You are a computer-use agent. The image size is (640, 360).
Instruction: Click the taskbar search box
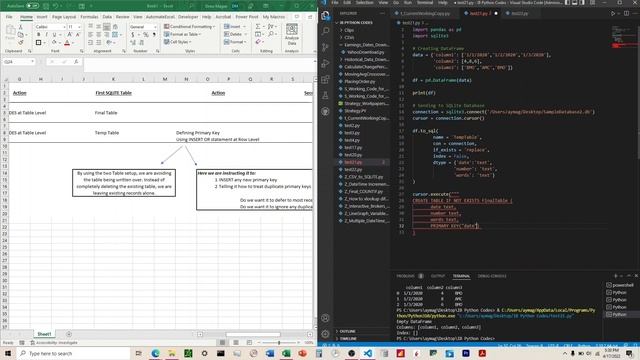(73, 353)
